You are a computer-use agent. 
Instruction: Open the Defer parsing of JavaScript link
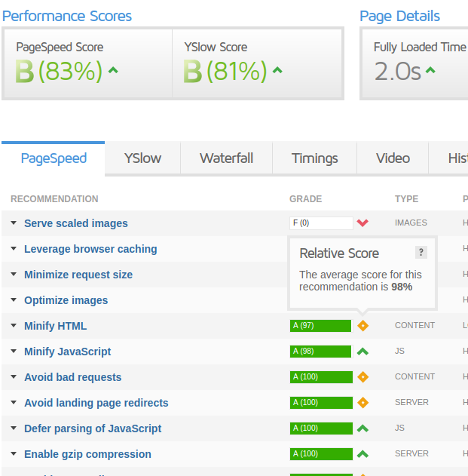pos(93,428)
